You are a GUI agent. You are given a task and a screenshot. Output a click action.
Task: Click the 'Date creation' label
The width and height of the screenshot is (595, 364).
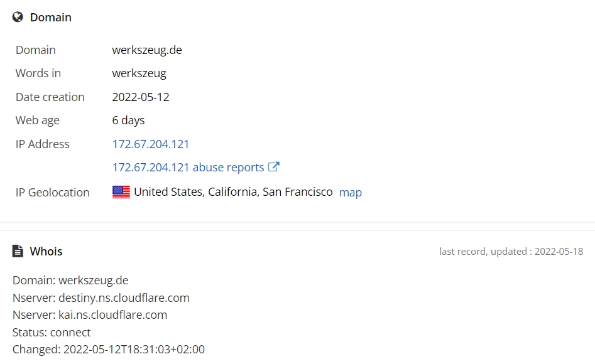50,97
